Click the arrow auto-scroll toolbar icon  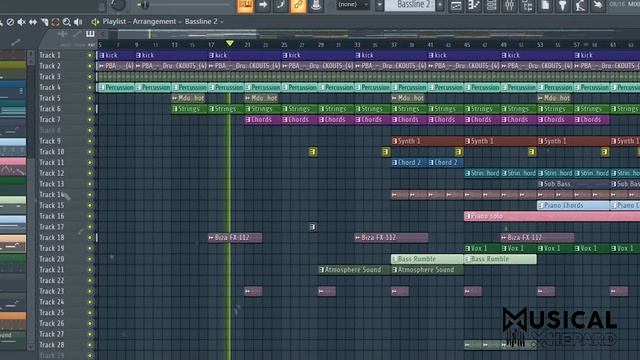pos(263,5)
